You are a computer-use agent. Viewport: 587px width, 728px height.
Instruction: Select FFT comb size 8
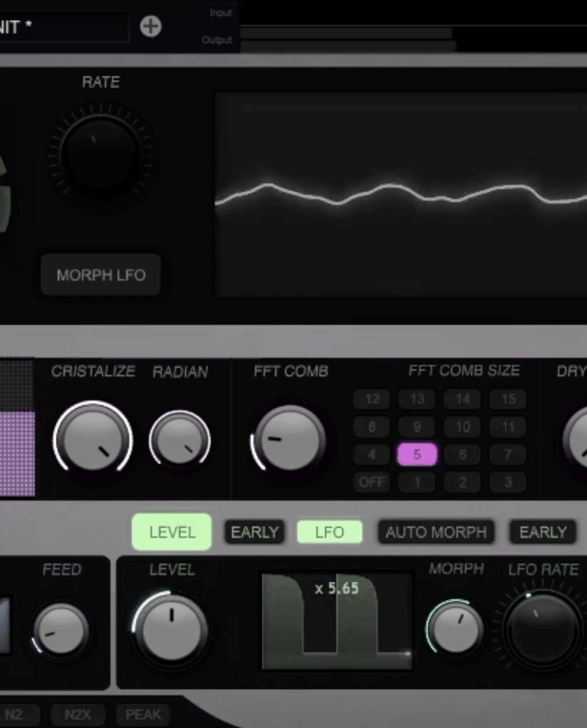click(x=372, y=427)
